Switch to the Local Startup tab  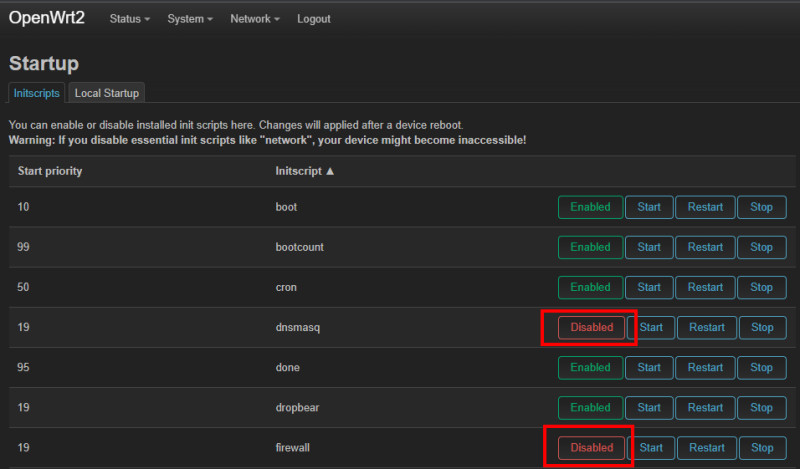109,93
